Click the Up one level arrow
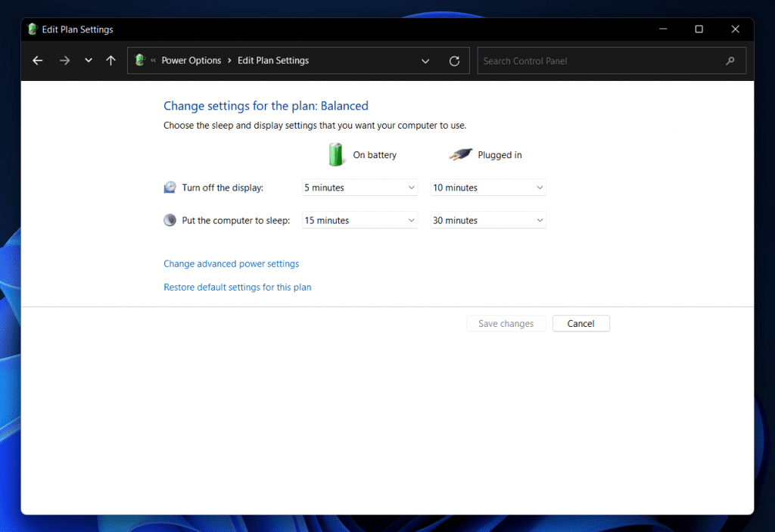 coord(110,61)
